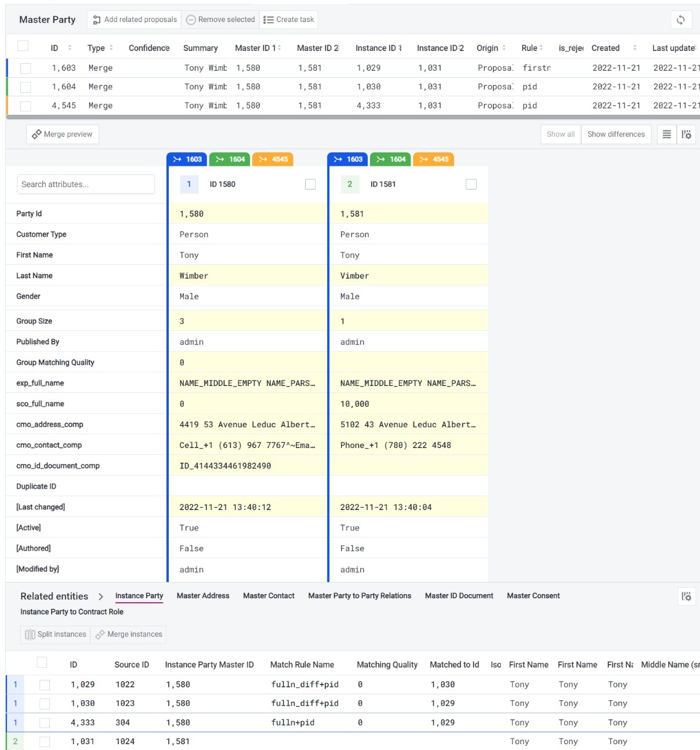Click the Add related proposals icon
The width and height of the screenshot is (700, 750).
(x=96, y=19)
